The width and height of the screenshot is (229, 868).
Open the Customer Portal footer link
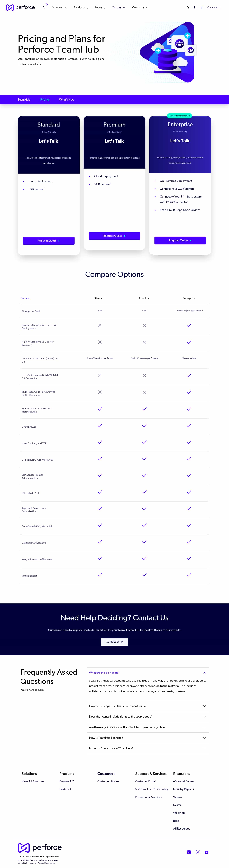[x=146, y=781]
